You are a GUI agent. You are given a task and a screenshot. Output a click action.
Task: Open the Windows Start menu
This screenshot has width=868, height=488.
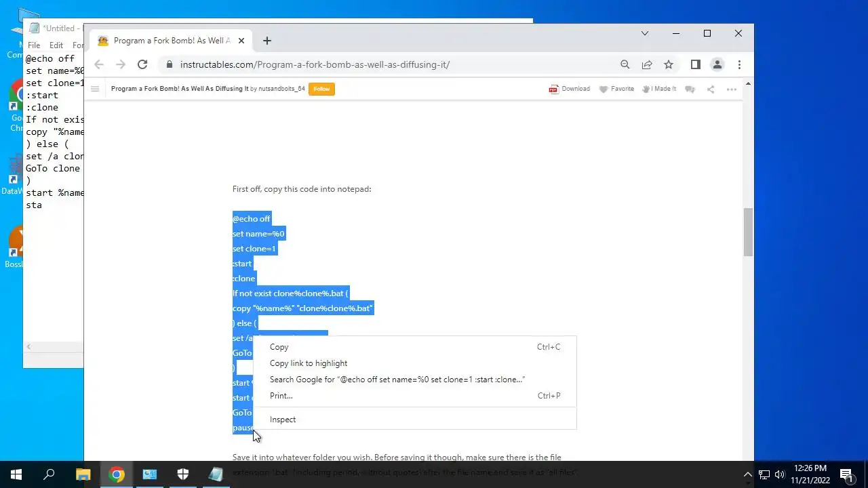tap(16, 474)
